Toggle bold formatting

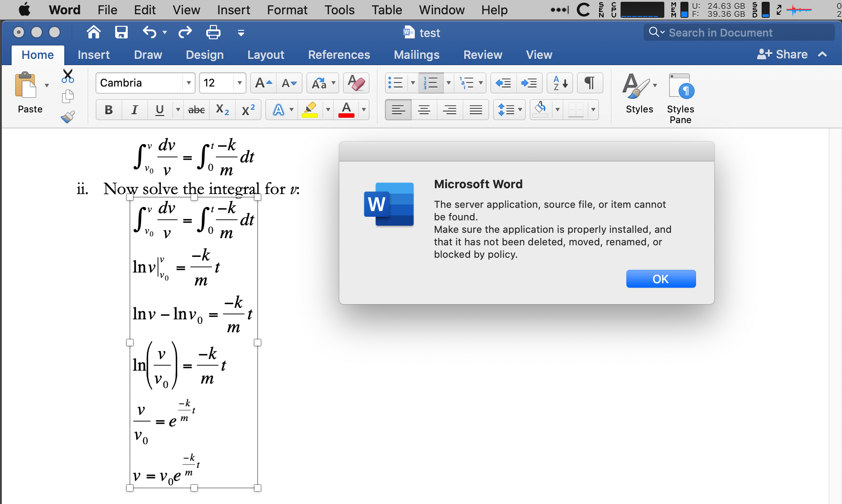point(108,110)
